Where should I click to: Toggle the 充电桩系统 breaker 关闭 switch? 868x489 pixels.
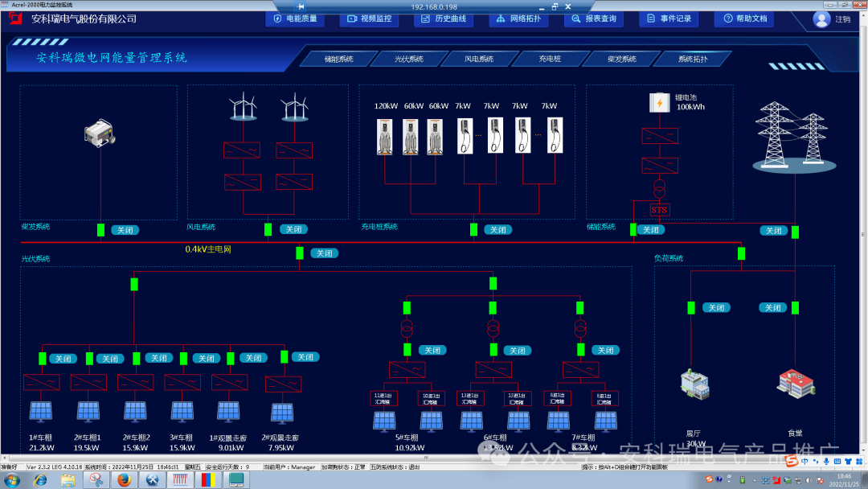[497, 229]
